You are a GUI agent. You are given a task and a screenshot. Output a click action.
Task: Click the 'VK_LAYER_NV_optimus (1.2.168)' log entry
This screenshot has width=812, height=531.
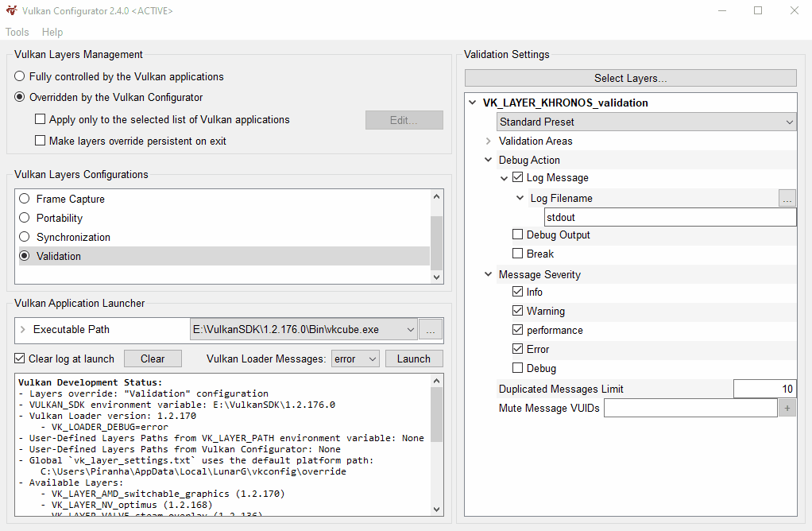point(132,505)
